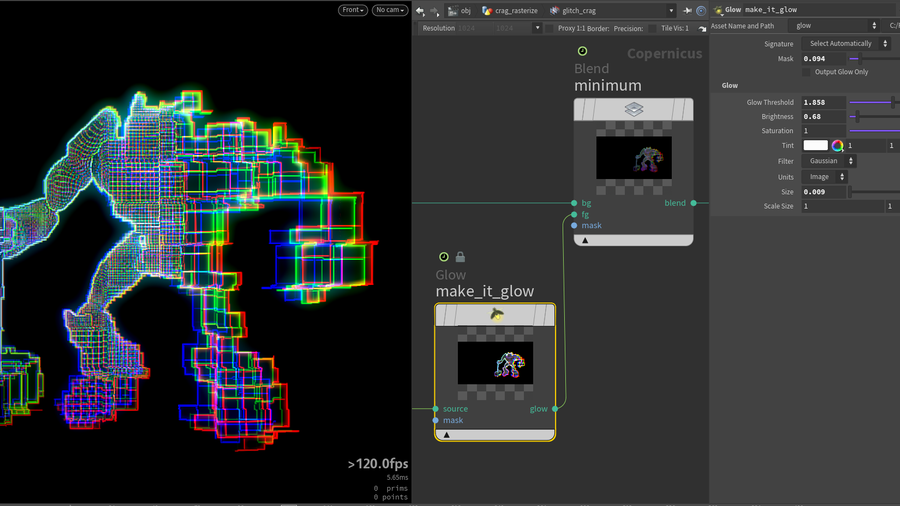This screenshot has width=900, height=506.
Task: Open the Tint color wheel picker
Action: 837,146
